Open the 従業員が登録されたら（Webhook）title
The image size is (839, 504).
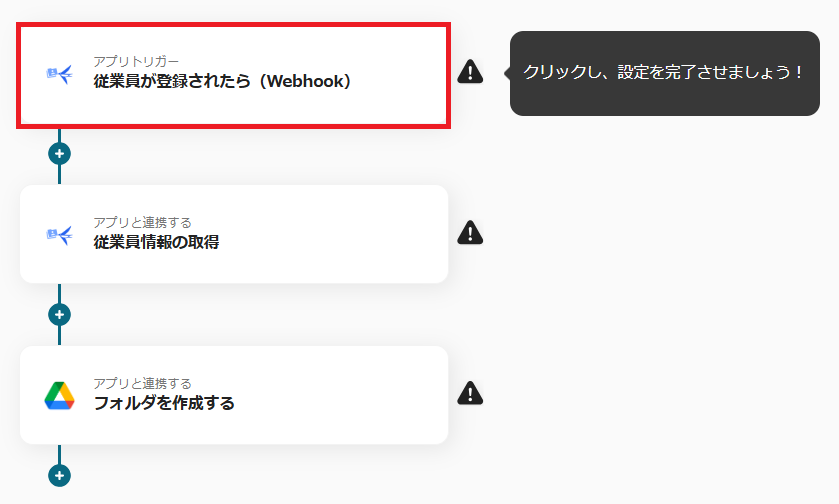(222, 81)
